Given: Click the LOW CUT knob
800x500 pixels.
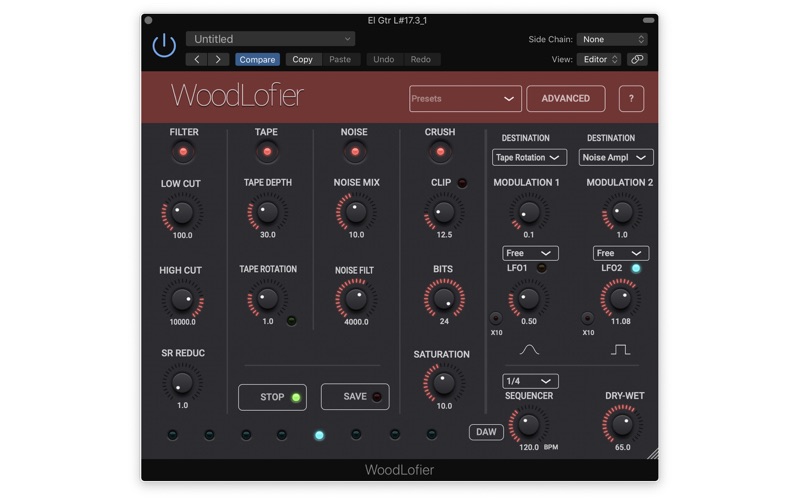Looking at the screenshot, I should click(182, 213).
